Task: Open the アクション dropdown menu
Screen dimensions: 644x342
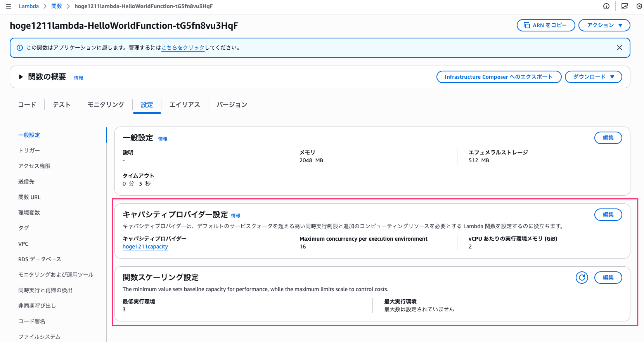Action: pos(604,25)
